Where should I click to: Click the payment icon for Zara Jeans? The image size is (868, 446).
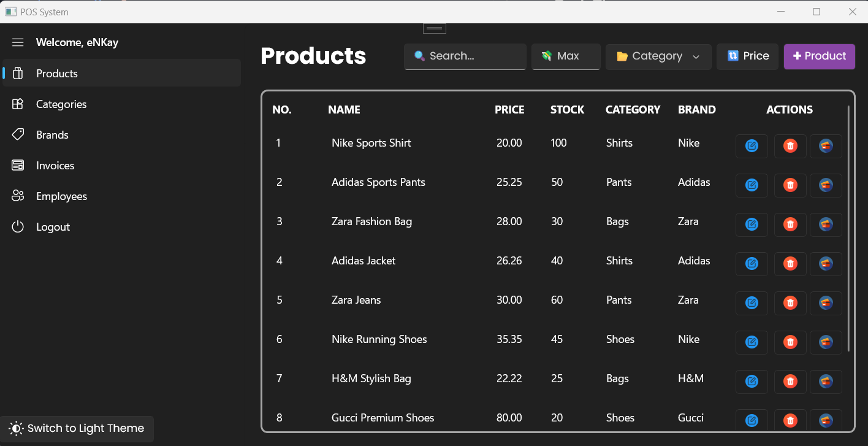point(825,302)
